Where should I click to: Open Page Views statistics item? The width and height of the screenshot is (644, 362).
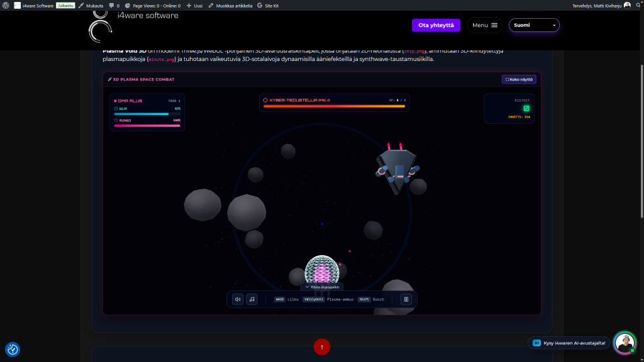click(153, 6)
